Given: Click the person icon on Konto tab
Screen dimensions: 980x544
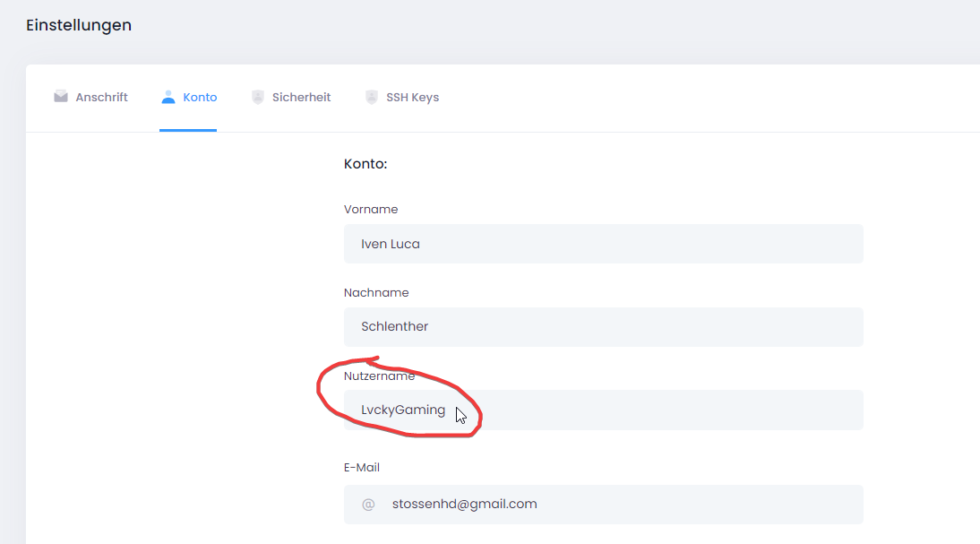Looking at the screenshot, I should click(x=168, y=97).
